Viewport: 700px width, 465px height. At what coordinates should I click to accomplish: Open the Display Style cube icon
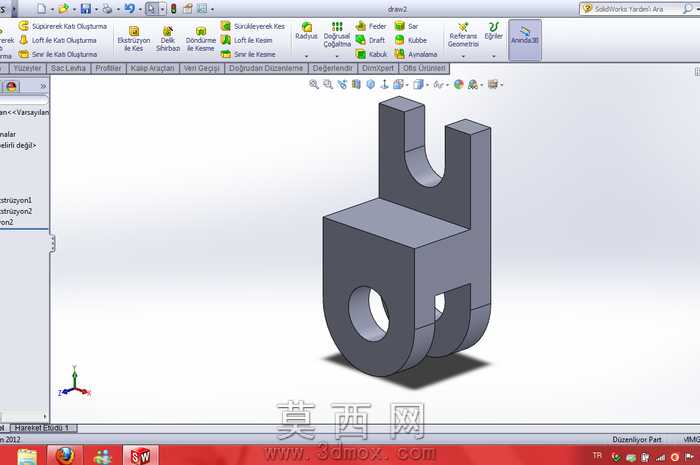(x=418, y=84)
